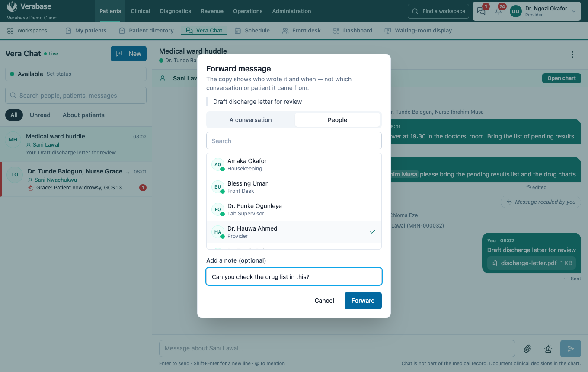Image resolution: width=588 pixels, height=372 pixels.
Task: Select the People segment
Action: coord(337,120)
